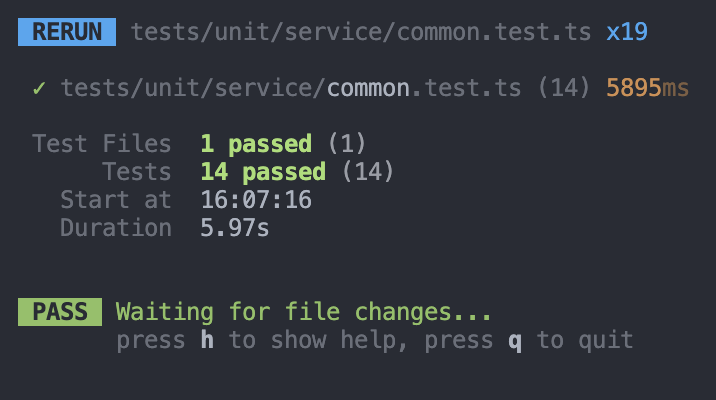
Task: Click the Duration label
Action: (116, 228)
